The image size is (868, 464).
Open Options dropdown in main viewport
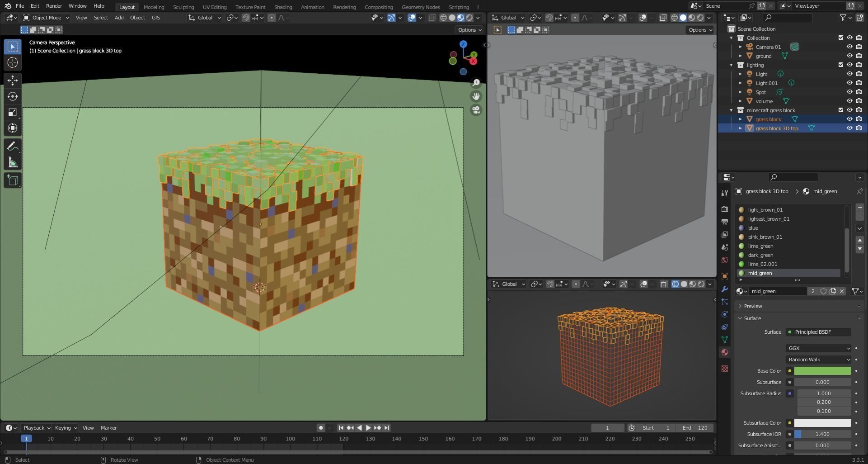(470, 30)
